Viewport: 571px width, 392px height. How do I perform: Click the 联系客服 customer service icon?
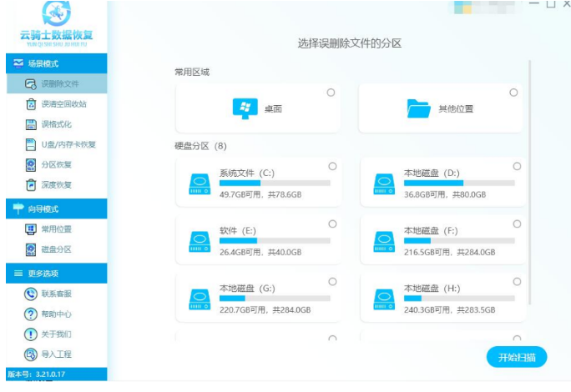coord(31,294)
